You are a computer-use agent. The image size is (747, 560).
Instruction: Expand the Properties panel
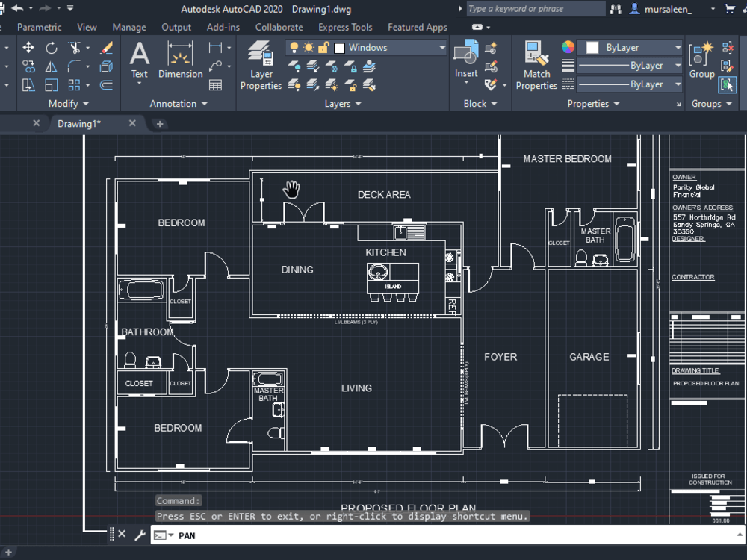click(x=592, y=103)
